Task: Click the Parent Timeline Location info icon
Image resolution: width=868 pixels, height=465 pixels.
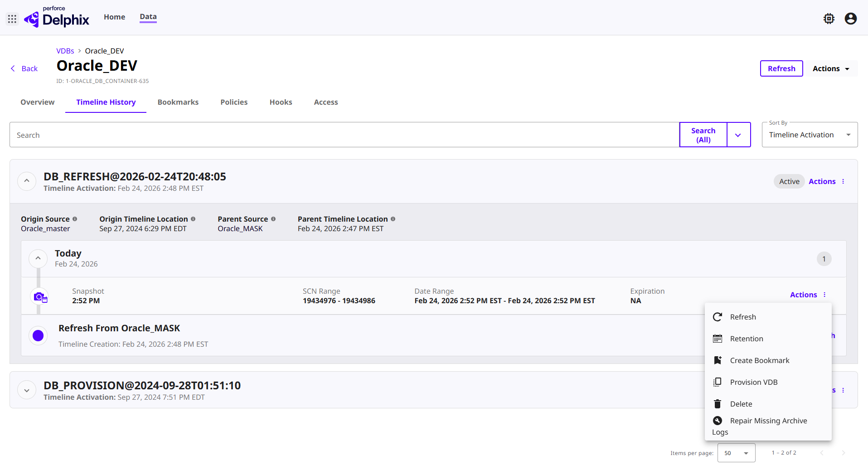Action: point(393,219)
